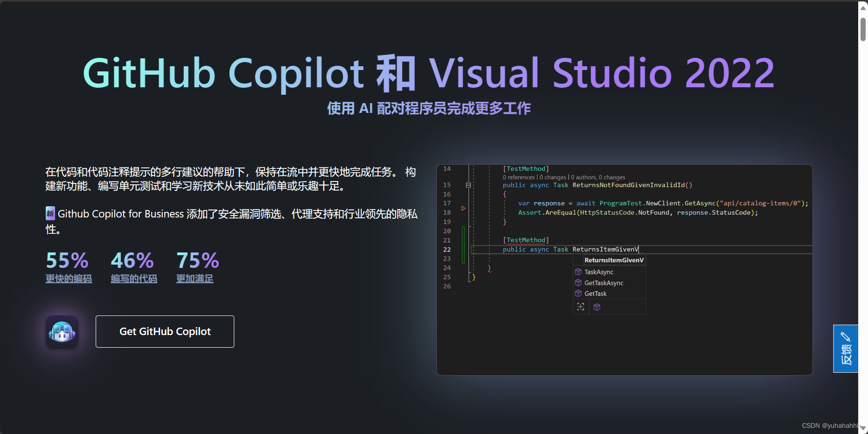
Task: Click the Copilot robot mascot icon
Action: [62, 332]
